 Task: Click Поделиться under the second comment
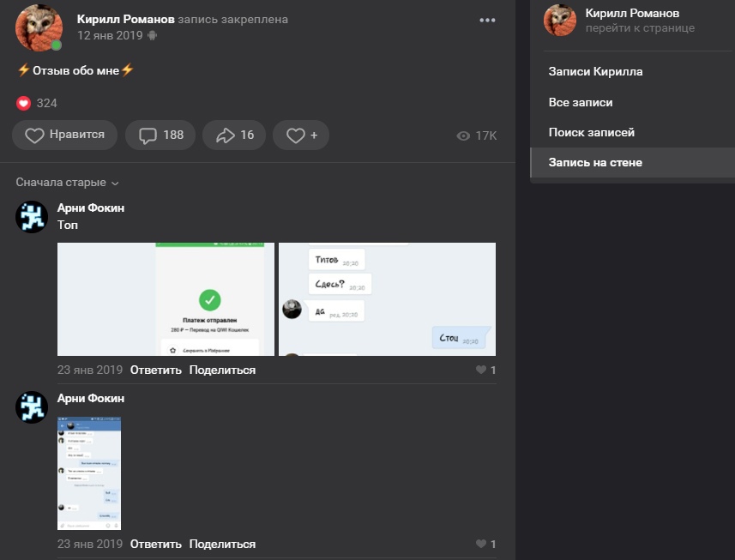(222, 544)
